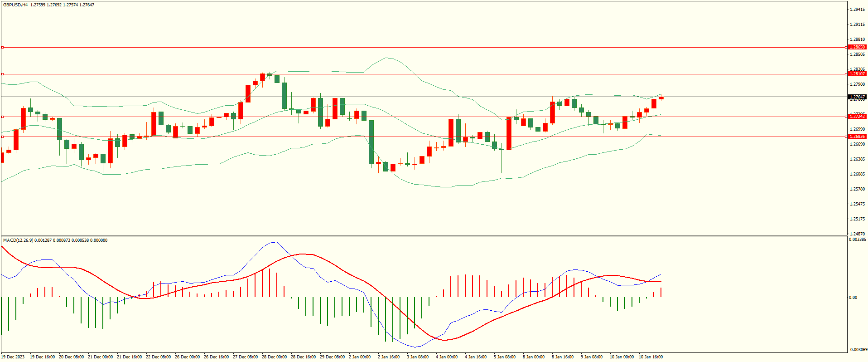Click the 1.29115 price axis value
The height and width of the screenshot is (362, 868).
[858, 24]
